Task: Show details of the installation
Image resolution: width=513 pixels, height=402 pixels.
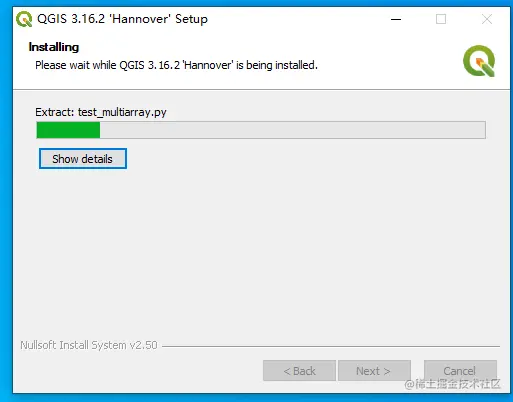Action: [83, 159]
